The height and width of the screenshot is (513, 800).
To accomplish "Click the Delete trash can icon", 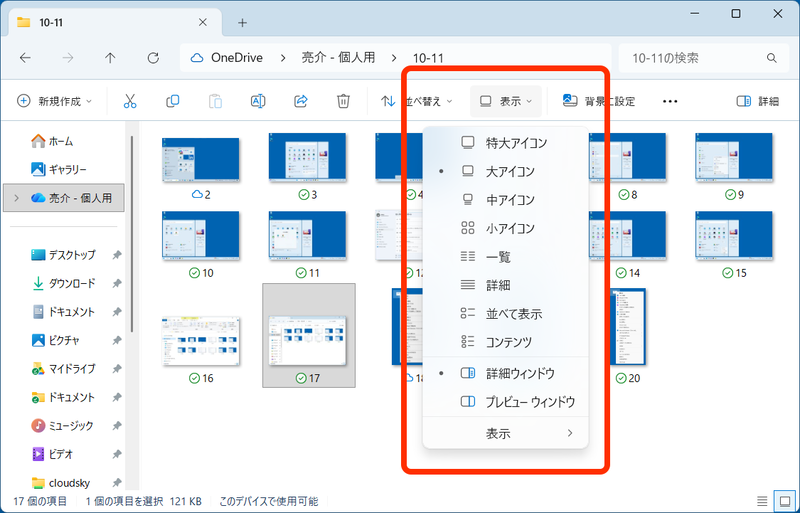I will [x=343, y=101].
